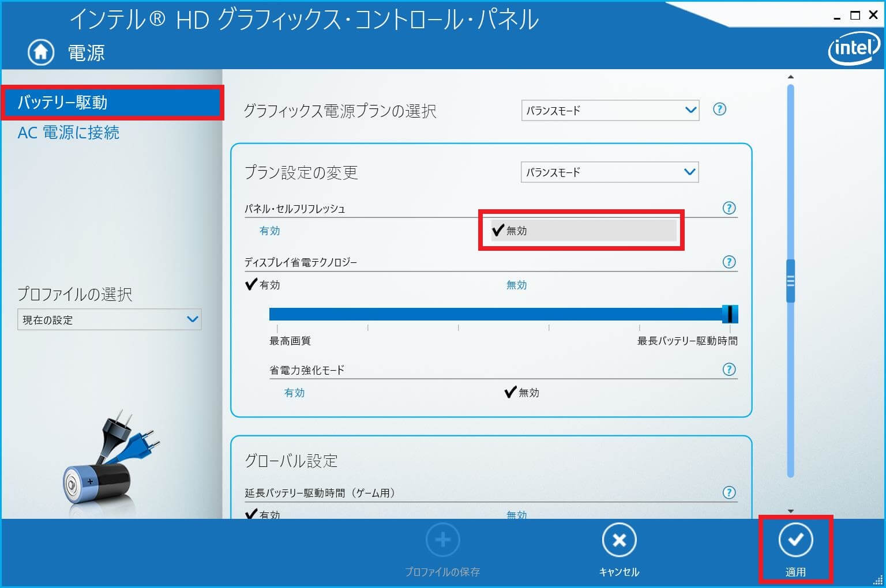Select 有効 for 延長バッテリー駆動時間
This screenshot has height=588, width=886.
(262, 514)
